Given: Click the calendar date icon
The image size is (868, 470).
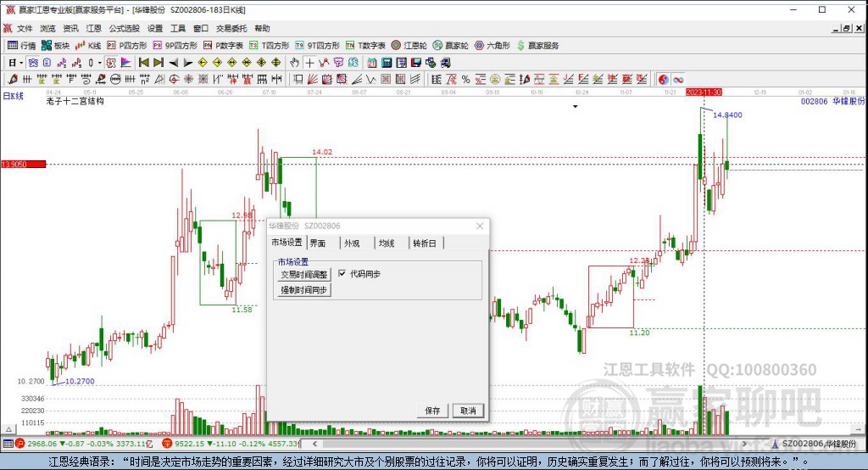Looking at the screenshot, I should tap(372, 63).
